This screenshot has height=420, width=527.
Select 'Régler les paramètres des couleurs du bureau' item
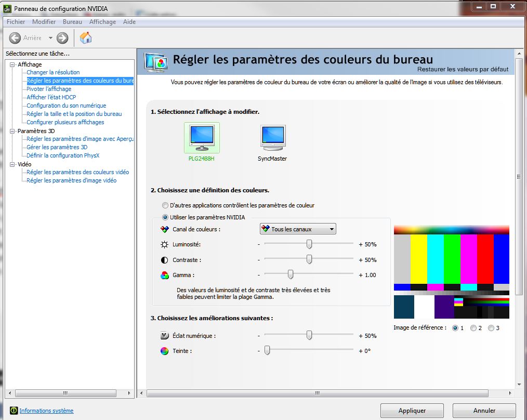tap(80, 81)
